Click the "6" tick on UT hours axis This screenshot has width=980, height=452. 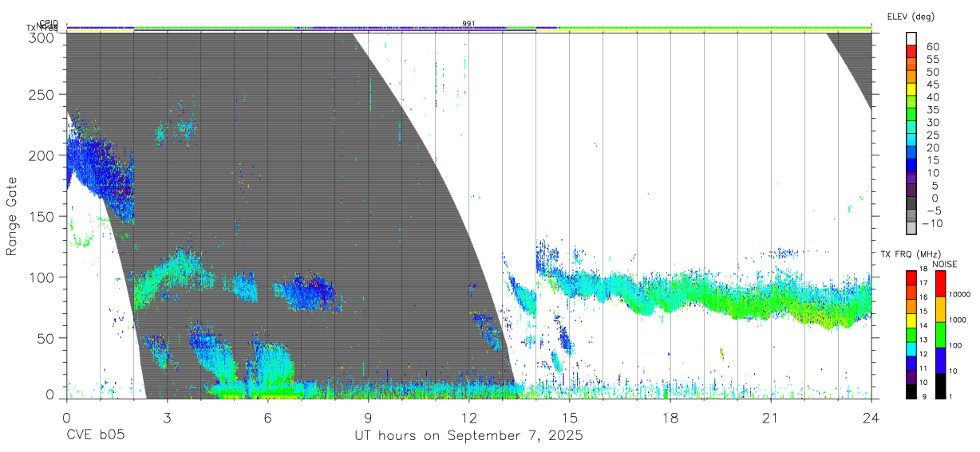tap(267, 418)
